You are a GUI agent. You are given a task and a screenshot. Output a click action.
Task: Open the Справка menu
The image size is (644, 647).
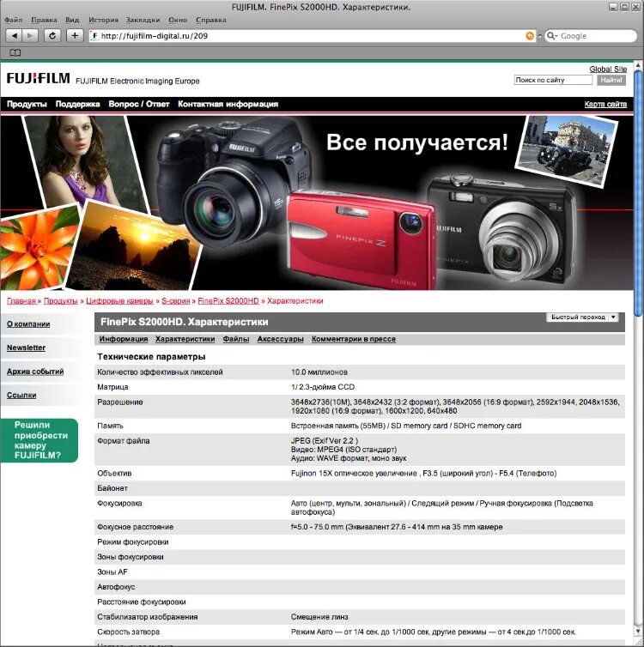point(211,20)
